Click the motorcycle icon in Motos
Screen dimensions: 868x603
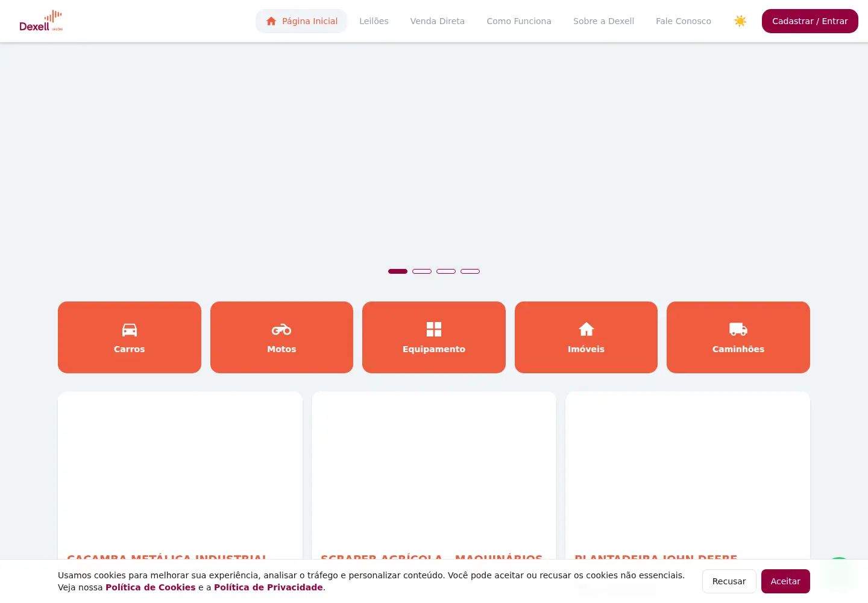tap(281, 329)
